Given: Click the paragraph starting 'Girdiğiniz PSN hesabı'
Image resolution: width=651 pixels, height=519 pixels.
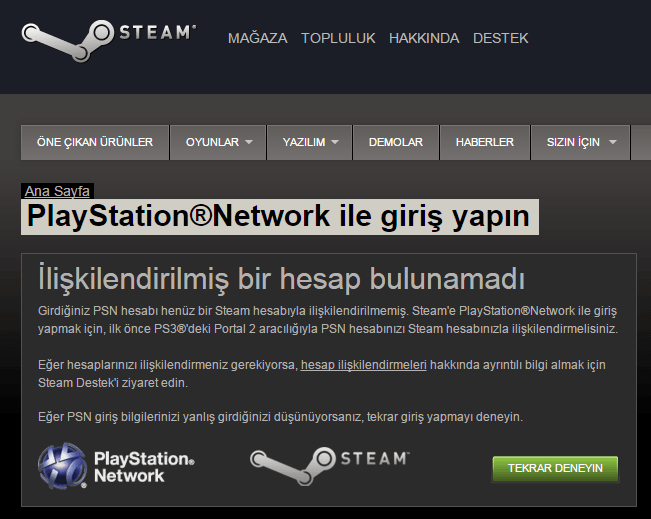Looking at the screenshot, I should coord(328,320).
